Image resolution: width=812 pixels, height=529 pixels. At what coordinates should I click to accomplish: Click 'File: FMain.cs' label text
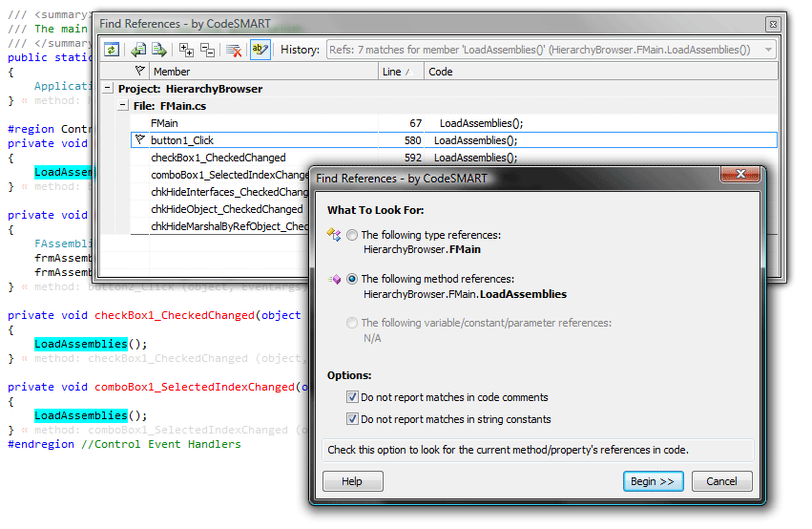tap(169, 106)
